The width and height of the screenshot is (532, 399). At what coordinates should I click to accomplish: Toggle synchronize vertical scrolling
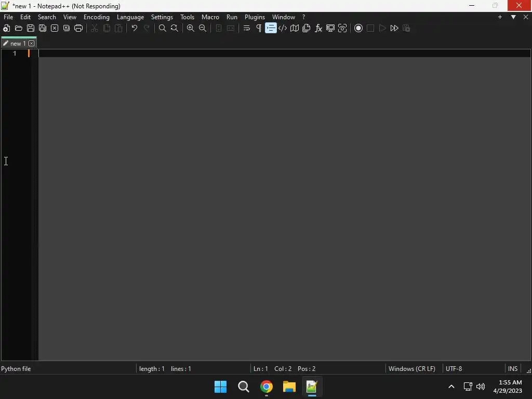pyautogui.click(x=219, y=28)
